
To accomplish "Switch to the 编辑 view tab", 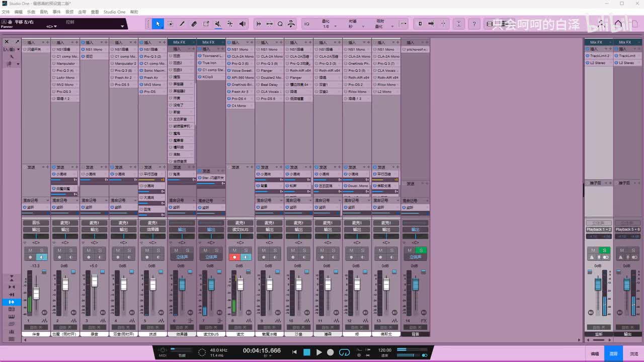I will click(x=595, y=354).
